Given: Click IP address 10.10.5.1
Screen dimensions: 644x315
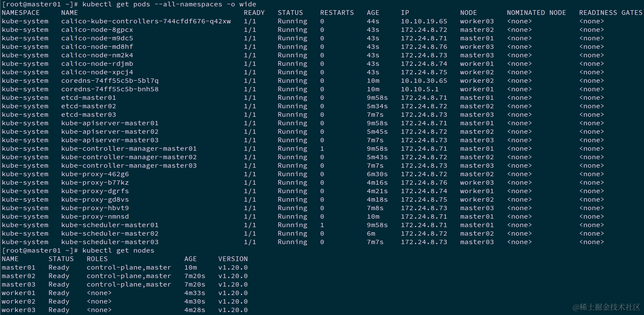Looking at the screenshot, I should pyautogui.click(x=420, y=89).
